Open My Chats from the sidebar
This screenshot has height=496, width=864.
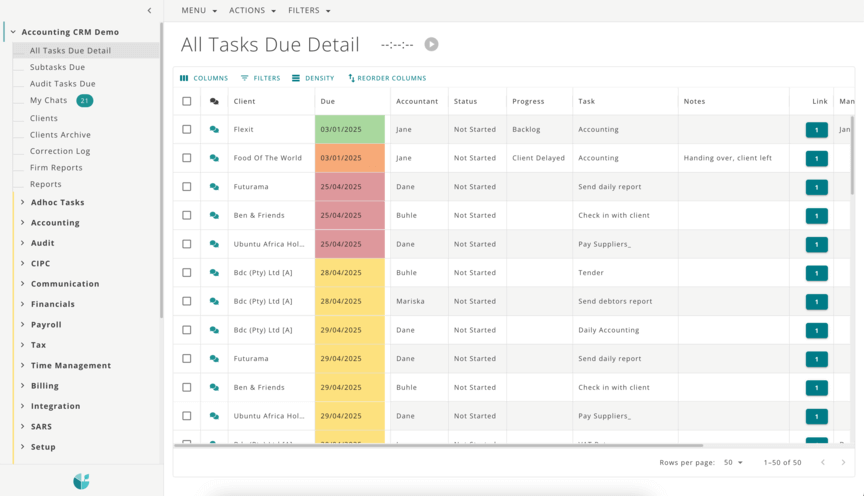point(48,101)
